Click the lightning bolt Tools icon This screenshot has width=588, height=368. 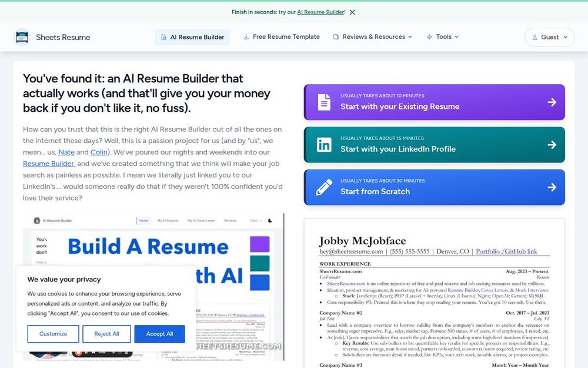429,37
